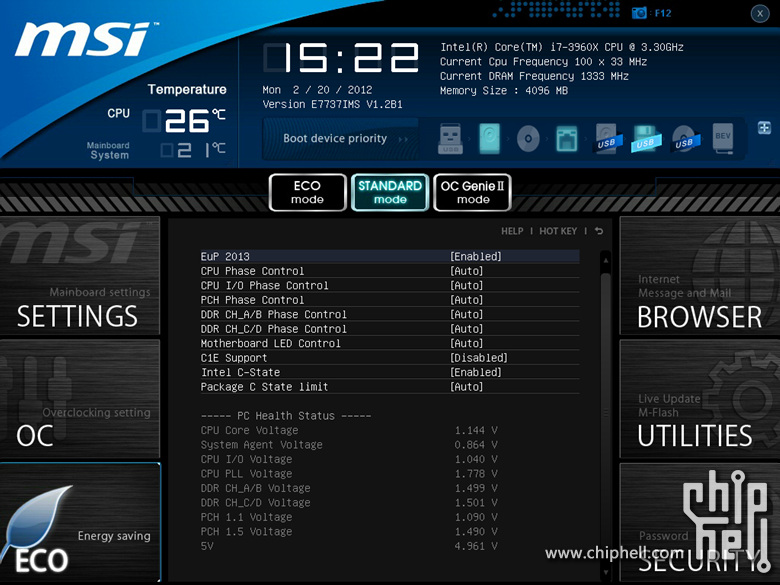This screenshot has width=780, height=585.
Task: Click the CPU temperature 26°C reading
Action: coord(185,121)
